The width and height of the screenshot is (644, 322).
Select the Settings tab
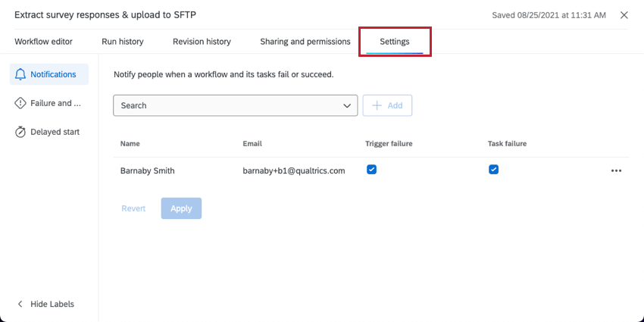395,42
